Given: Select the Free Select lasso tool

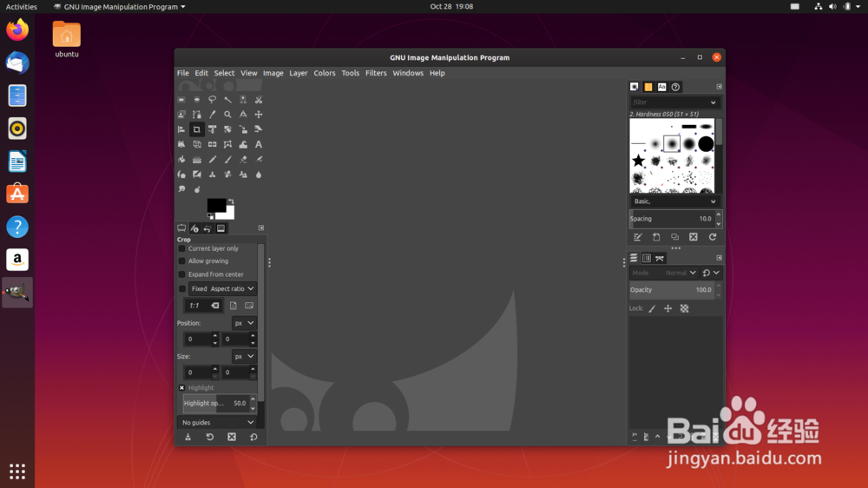Looking at the screenshot, I should pos(212,100).
